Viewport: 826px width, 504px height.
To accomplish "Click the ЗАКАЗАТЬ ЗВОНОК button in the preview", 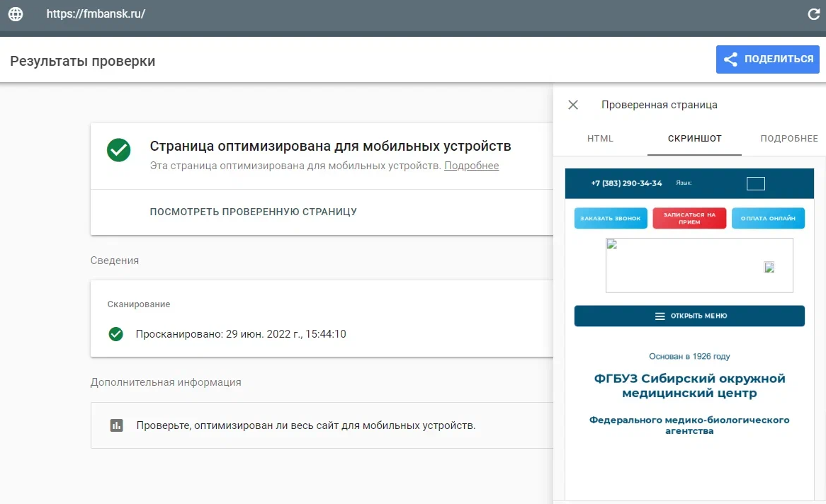I will tap(610, 219).
